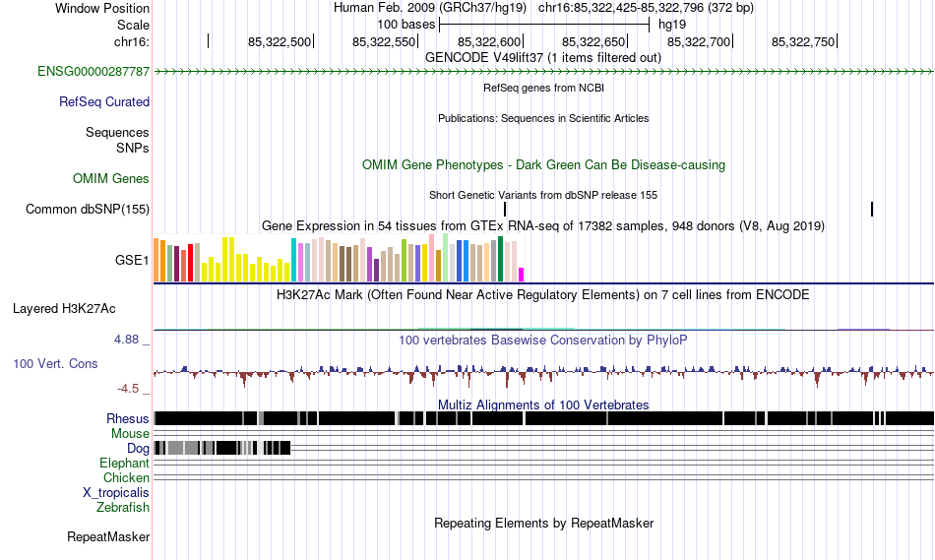Open the RefSeq Curated track label
Screen dimensions: 935x560
104,102
